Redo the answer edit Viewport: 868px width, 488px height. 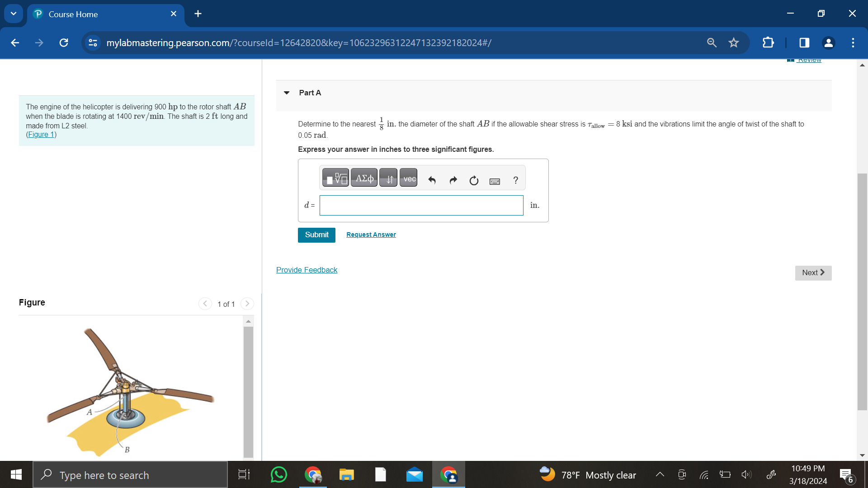tap(453, 180)
